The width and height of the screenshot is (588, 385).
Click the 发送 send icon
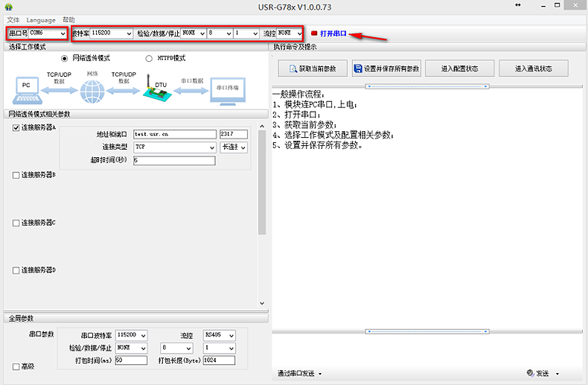coord(530,373)
